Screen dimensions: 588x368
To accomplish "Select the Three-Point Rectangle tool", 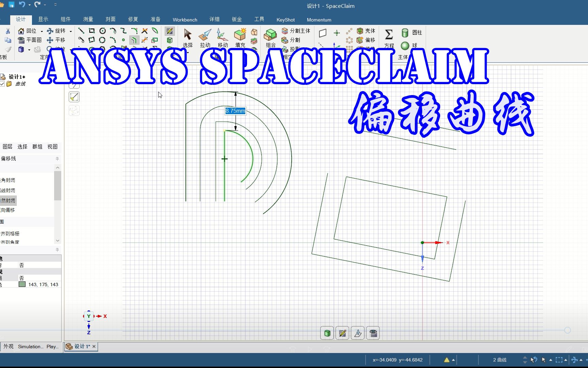I will pyautogui.click(x=92, y=40).
